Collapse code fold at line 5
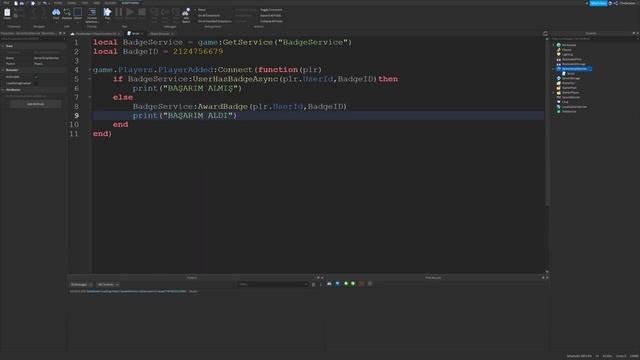The width and height of the screenshot is (640, 360). coord(90,79)
